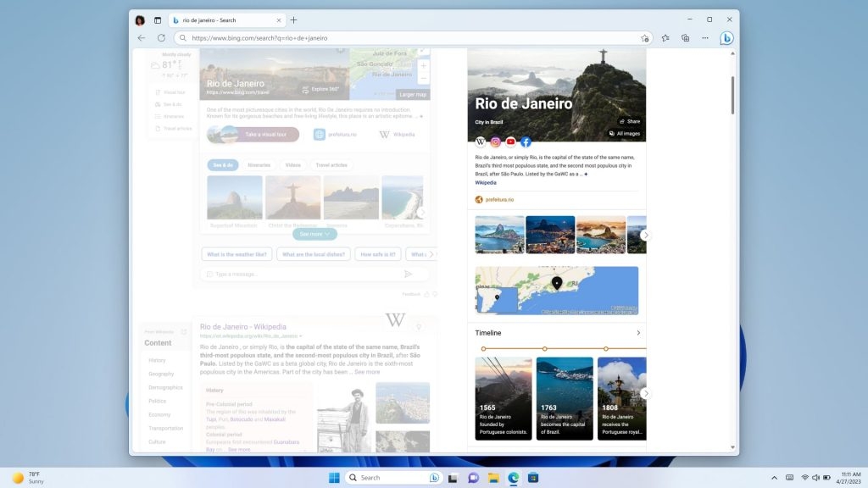This screenshot has width=868, height=488.
Task: Share the Rio de Janeiro panel
Action: pyautogui.click(x=631, y=121)
